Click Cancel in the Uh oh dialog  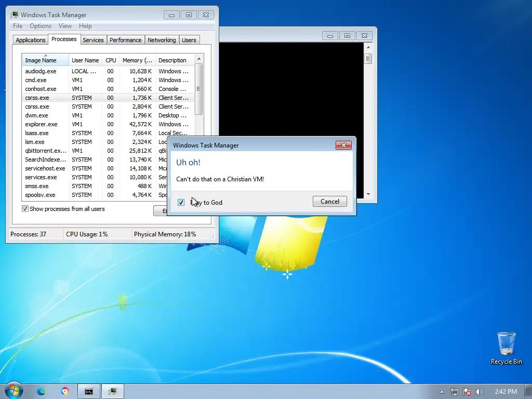click(330, 202)
